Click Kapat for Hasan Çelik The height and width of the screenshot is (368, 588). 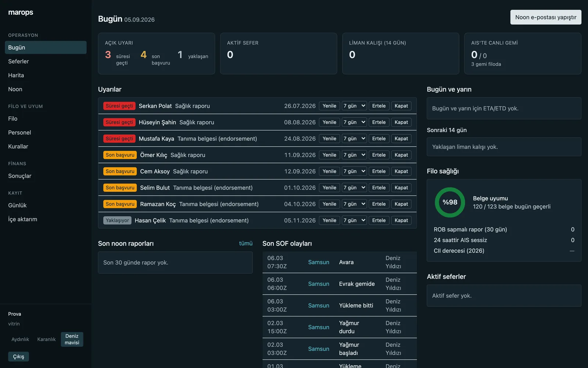click(401, 220)
